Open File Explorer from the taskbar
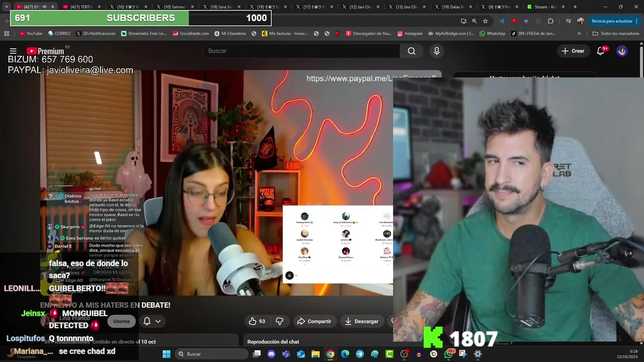This screenshot has height=362, width=644. click(x=315, y=354)
